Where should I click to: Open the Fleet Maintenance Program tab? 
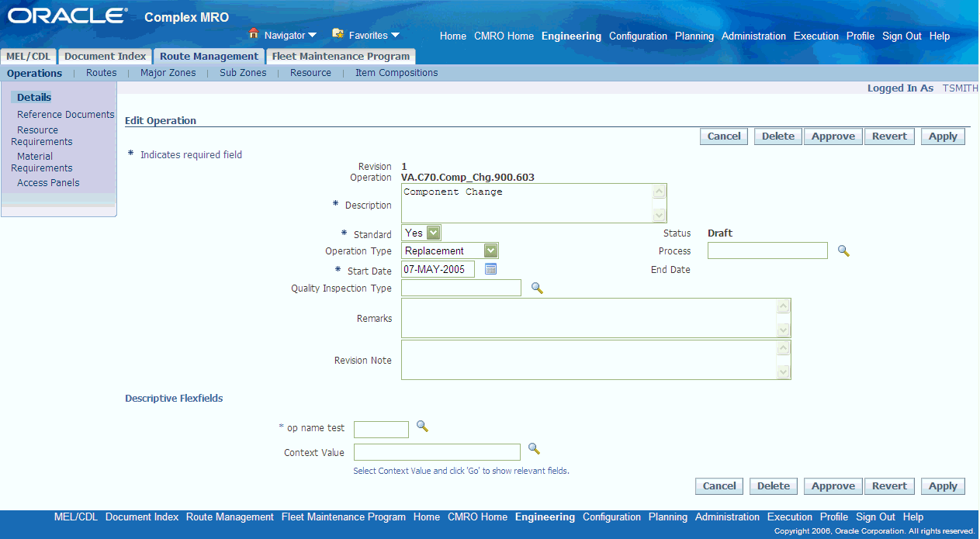click(341, 57)
